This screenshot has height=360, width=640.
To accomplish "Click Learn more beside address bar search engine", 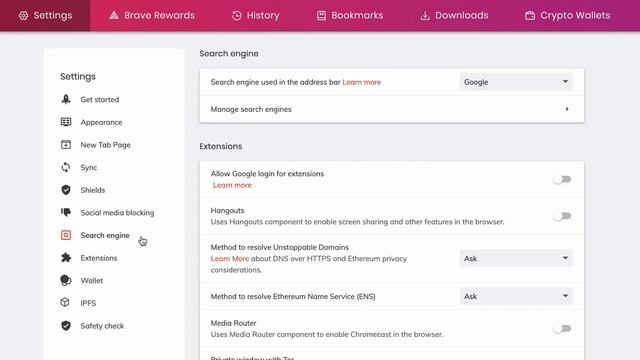I will (x=362, y=82).
